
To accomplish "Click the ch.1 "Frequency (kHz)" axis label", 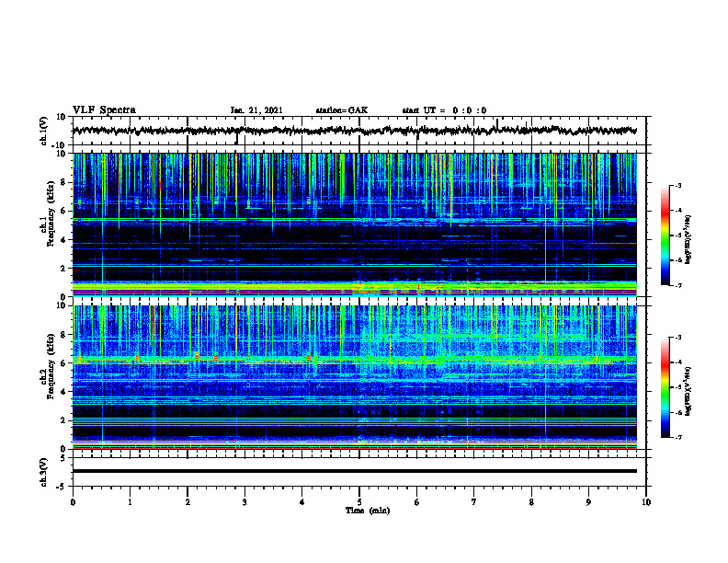I will (x=51, y=213).
